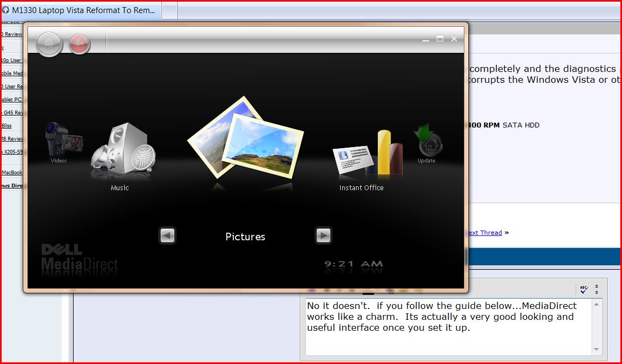Open the G45 Review sidebar link
This screenshot has height=364, width=622.
(12, 113)
